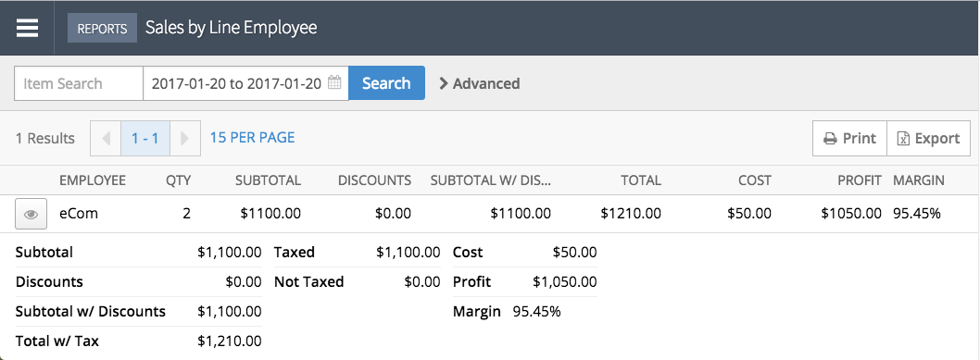Open the calendar date picker icon
The width and height of the screenshot is (980, 360).
[x=334, y=82]
